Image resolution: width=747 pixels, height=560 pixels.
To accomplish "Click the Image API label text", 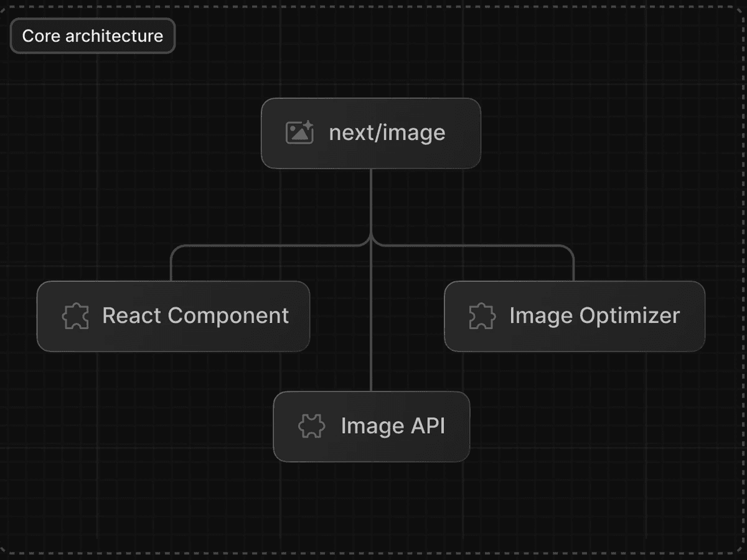I will pyautogui.click(x=393, y=426).
